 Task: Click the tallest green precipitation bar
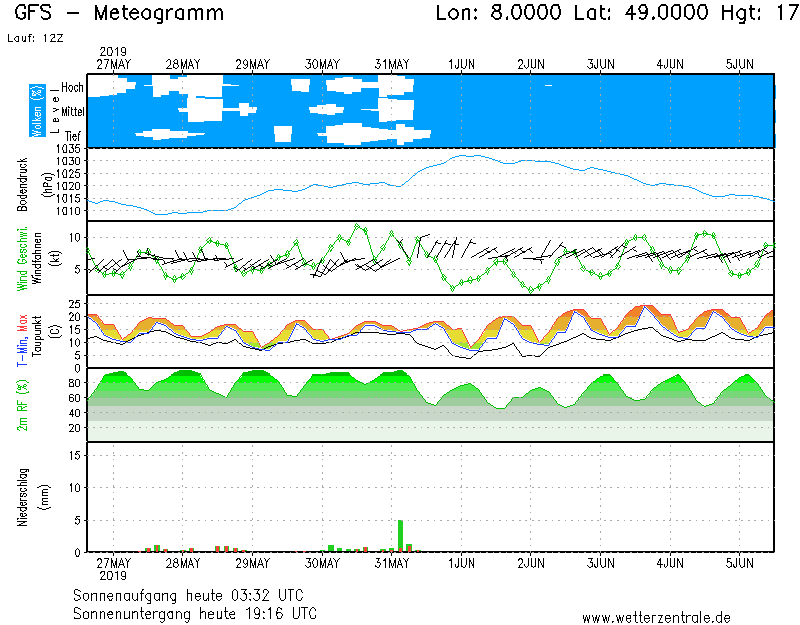point(401,536)
